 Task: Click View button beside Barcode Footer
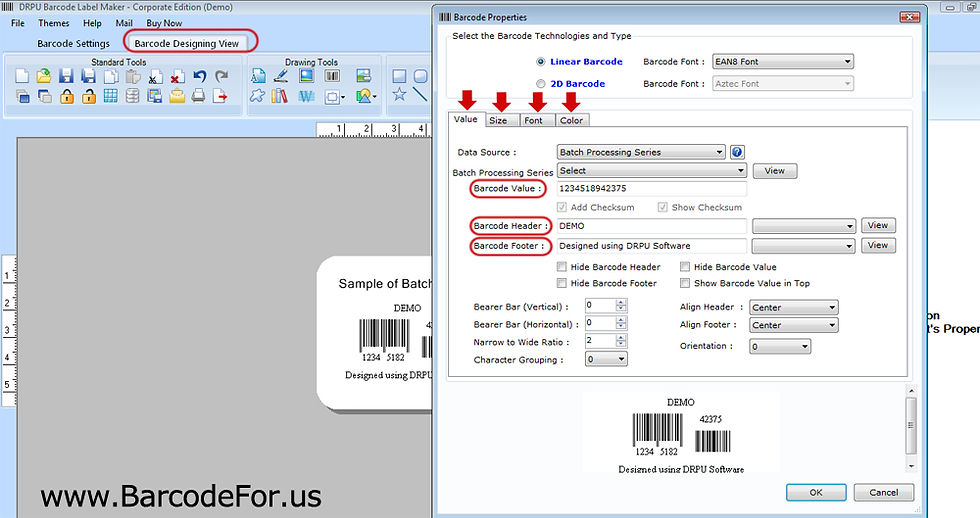(x=878, y=246)
